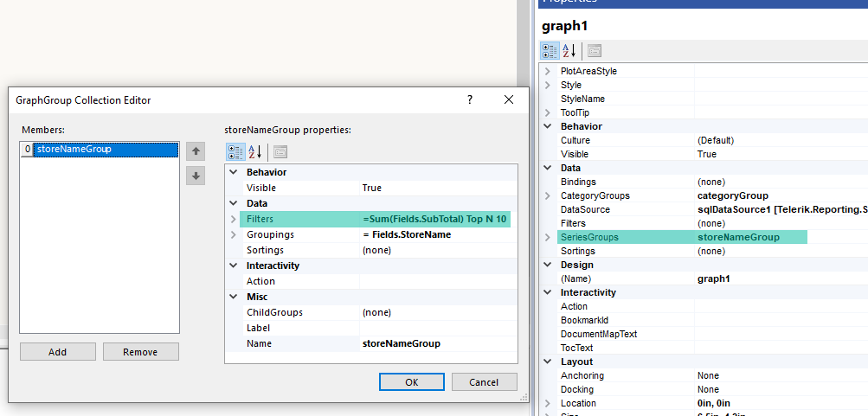Expand SeriesGroups in Properties panel
Viewport: 868px width, 416px height.
point(548,237)
